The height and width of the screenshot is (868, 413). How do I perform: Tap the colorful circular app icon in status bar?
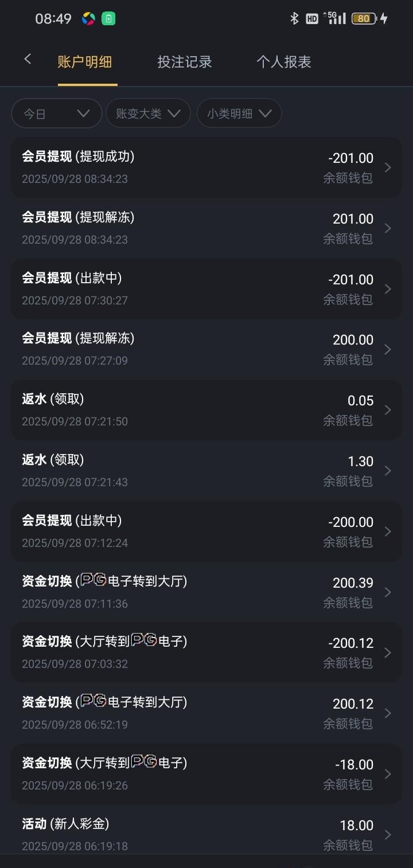coord(88,19)
